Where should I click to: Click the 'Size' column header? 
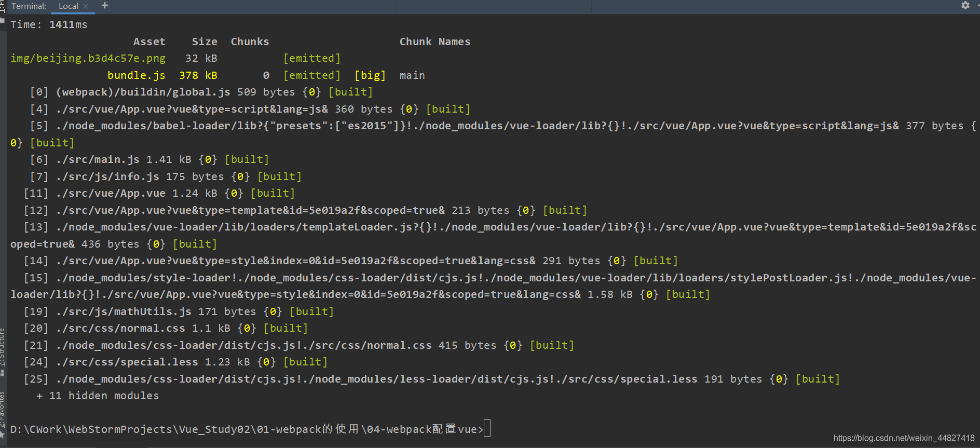pyautogui.click(x=205, y=42)
